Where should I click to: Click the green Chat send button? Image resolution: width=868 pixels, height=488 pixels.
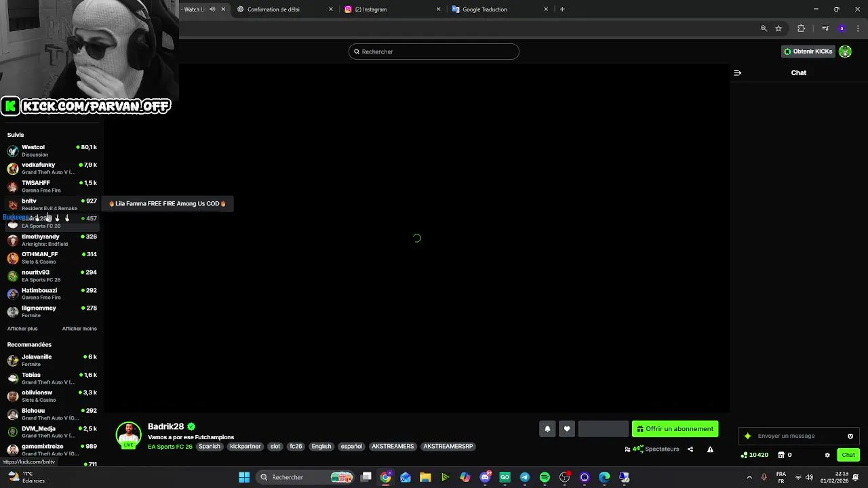pyautogui.click(x=848, y=455)
